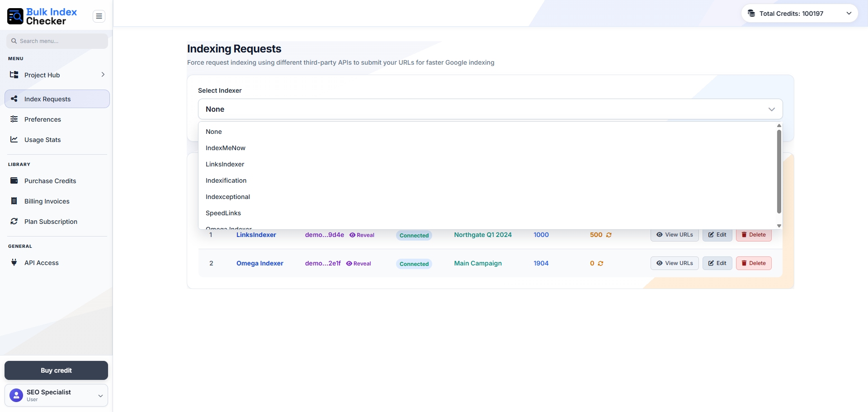This screenshot has width=868, height=412.
Task: Refresh credits in LinksIndexer row
Action: (x=609, y=235)
